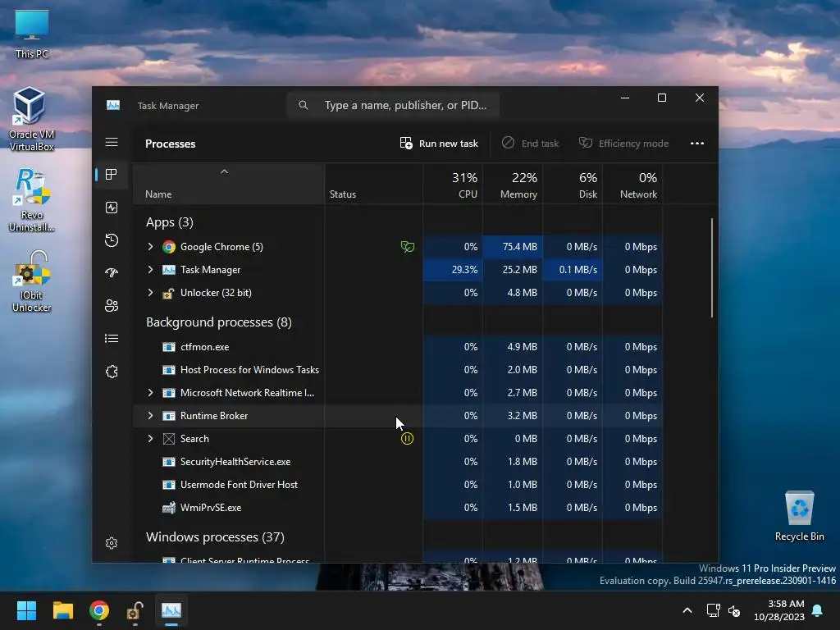Viewport: 840px width, 630px height.
Task: Click the suspended pause icon on Search row
Action: pyautogui.click(x=407, y=439)
